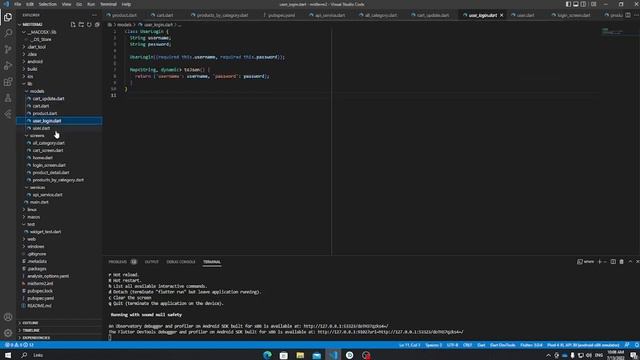The image size is (640, 360).
Task: Expand the Dependencies section
Action: coord(59,338)
